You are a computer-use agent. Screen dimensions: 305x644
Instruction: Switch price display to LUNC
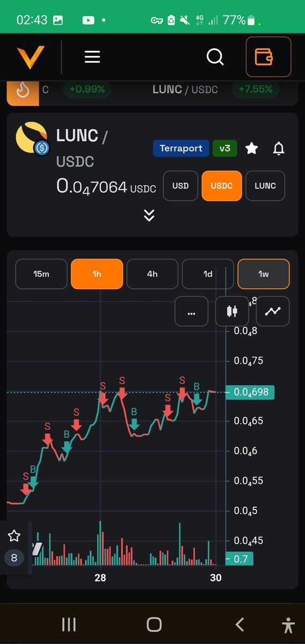265,186
